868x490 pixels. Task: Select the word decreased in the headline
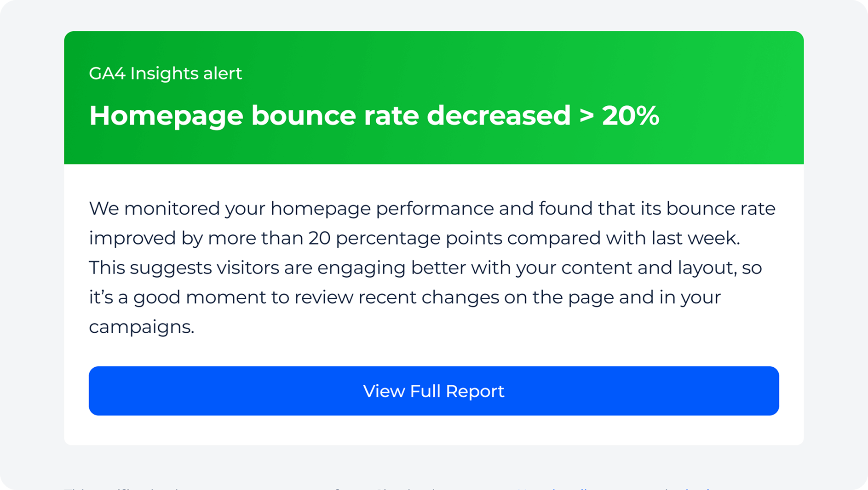click(498, 115)
